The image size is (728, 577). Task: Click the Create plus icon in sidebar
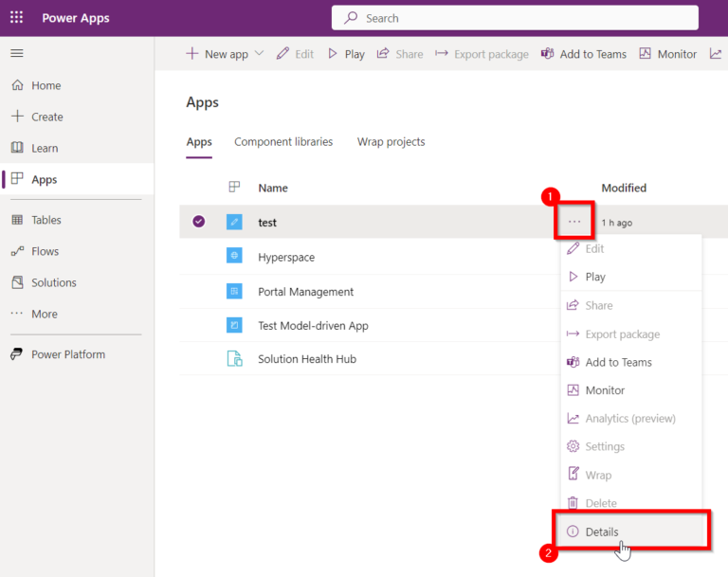17,116
